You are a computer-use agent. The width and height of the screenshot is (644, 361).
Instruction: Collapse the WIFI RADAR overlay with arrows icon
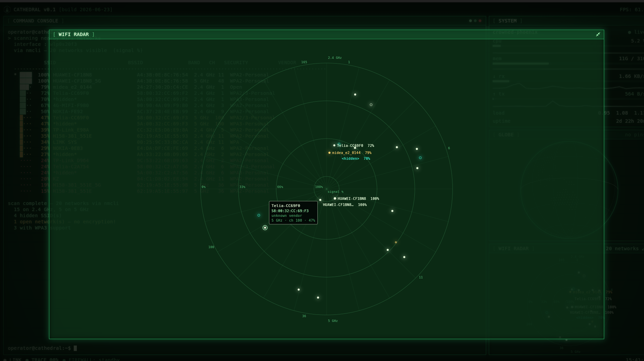(598, 34)
